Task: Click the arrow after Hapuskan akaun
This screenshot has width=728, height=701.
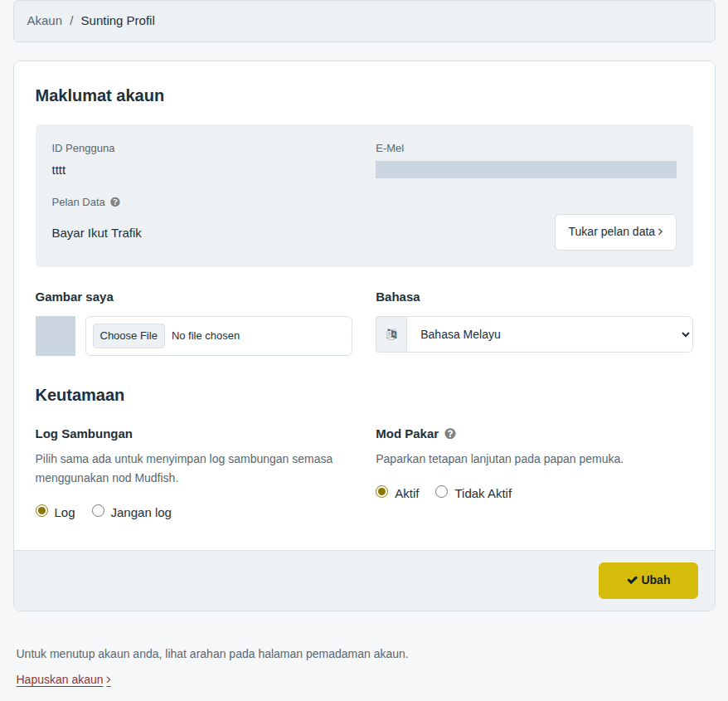Action: pyautogui.click(x=108, y=680)
